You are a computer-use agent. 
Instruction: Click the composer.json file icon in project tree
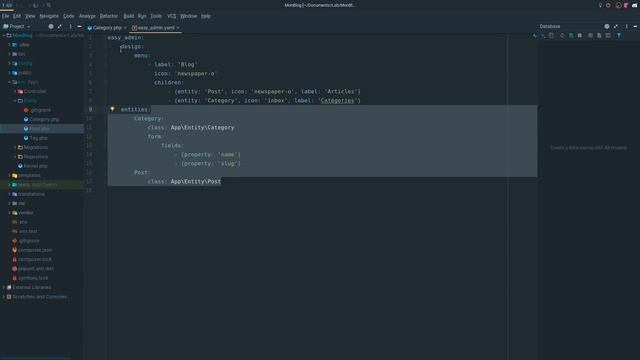(15, 250)
